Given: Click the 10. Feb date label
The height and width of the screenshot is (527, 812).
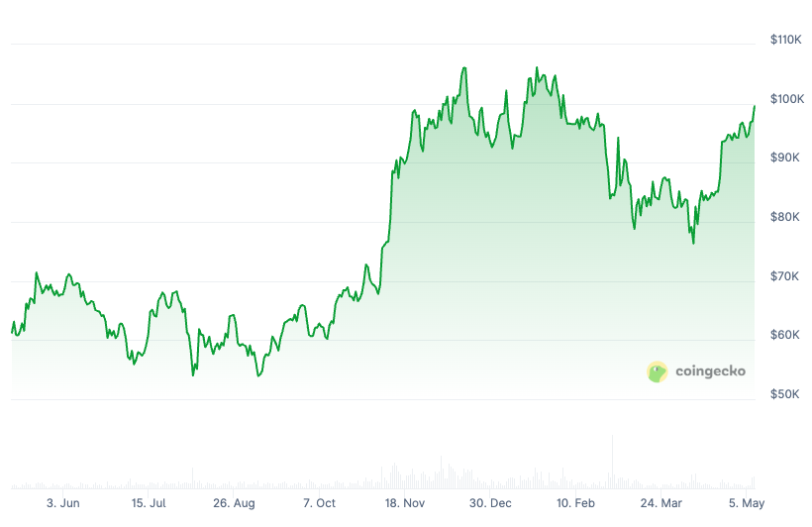Looking at the screenshot, I should coord(576,503).
